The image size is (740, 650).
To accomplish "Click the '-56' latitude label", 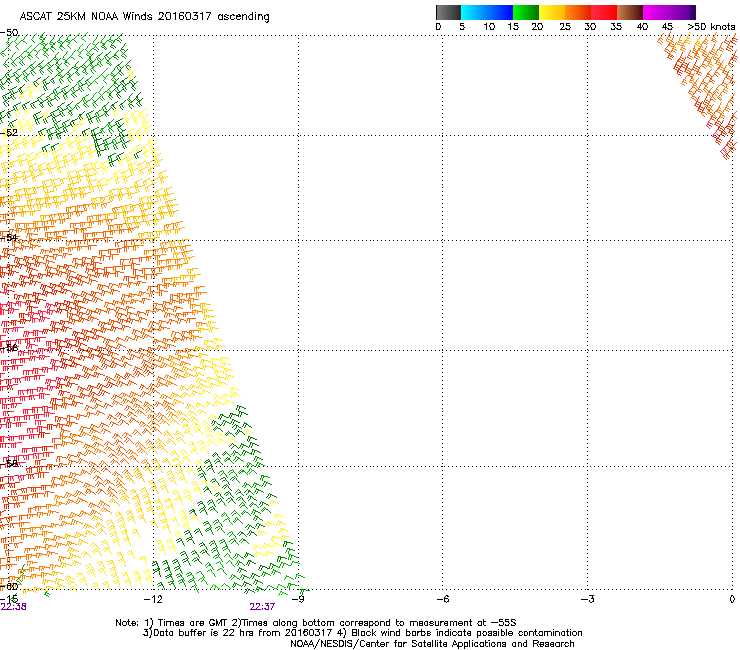I will tap(9, 347).
